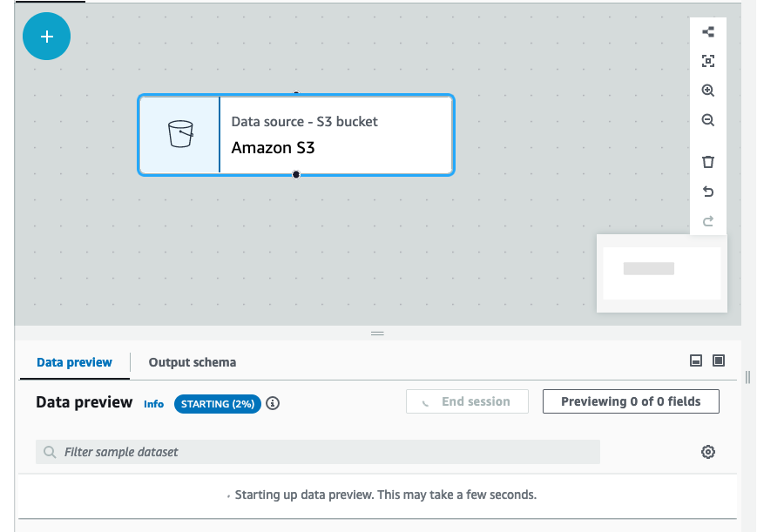Select the Amazon S3 data source node
This screenshot has width=757, height=532.
pos(295,135)
